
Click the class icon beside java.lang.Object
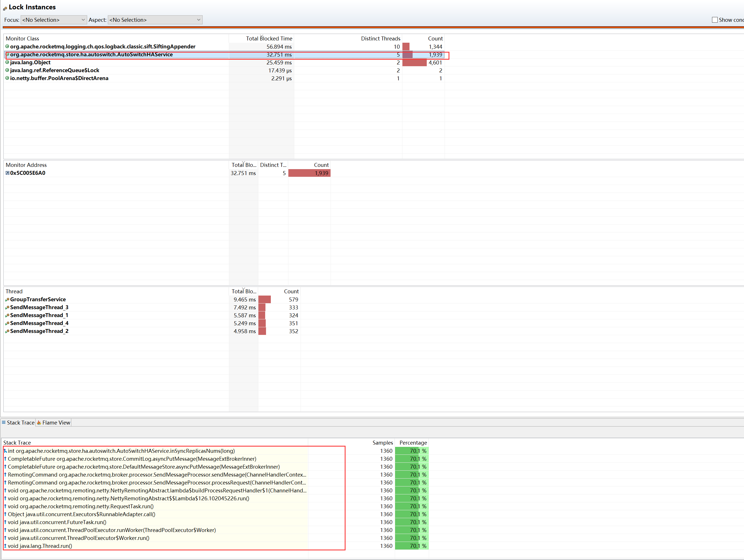click(x=7, y=62)
